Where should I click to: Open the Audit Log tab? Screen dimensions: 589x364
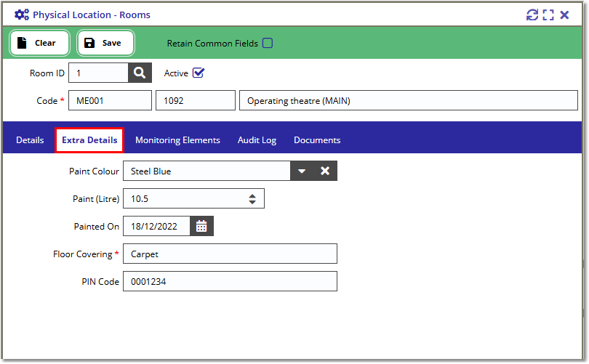[x=257, y=140]
